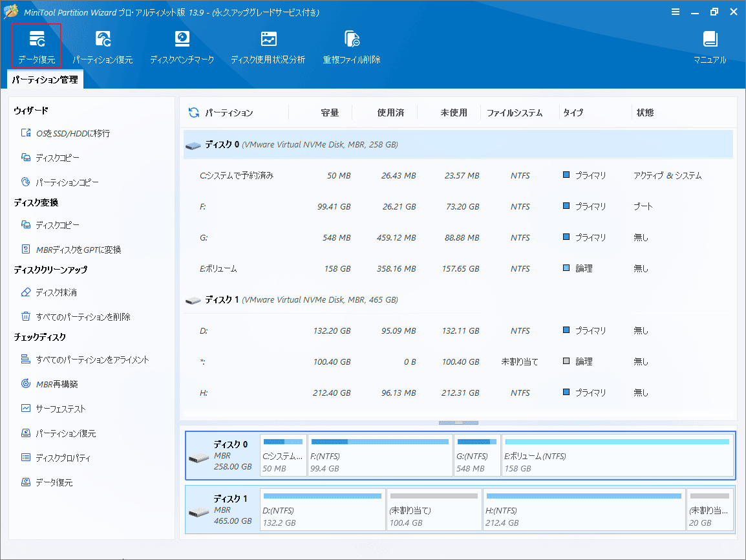Switch to パーティション管理 tab
746x560 pixels.
(45, 80)
